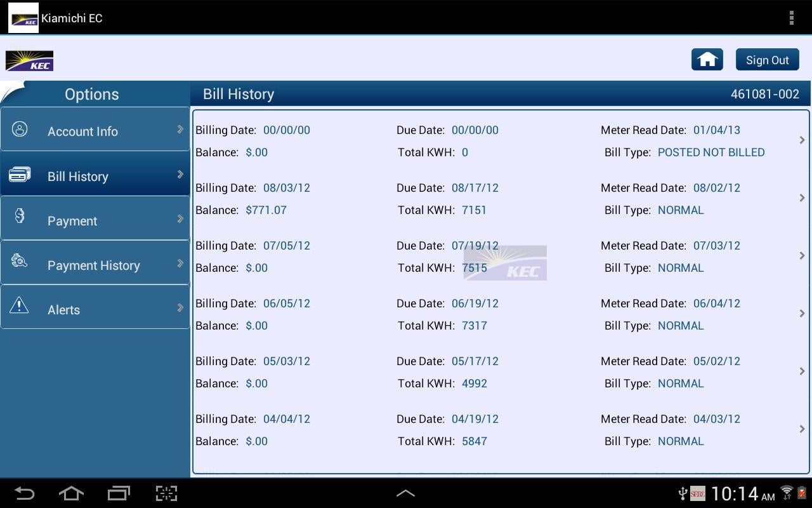Tap the battery status icon
Screen dimensions: 812x508
point(802,493)
